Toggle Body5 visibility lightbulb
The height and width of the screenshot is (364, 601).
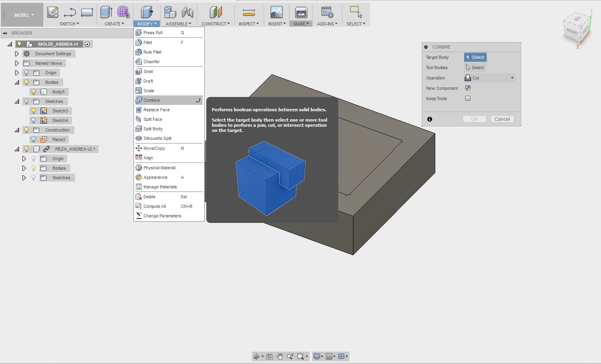[x=34, y=92]
